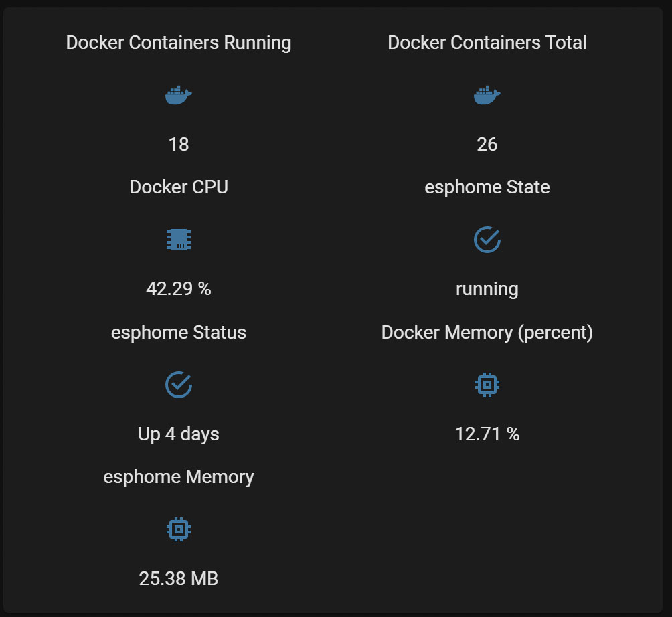Select the Docker Containers Total label

click(487, 42)
